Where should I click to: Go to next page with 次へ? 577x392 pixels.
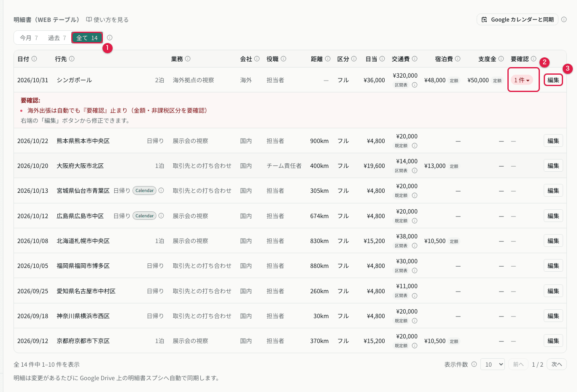coord(557,364)
